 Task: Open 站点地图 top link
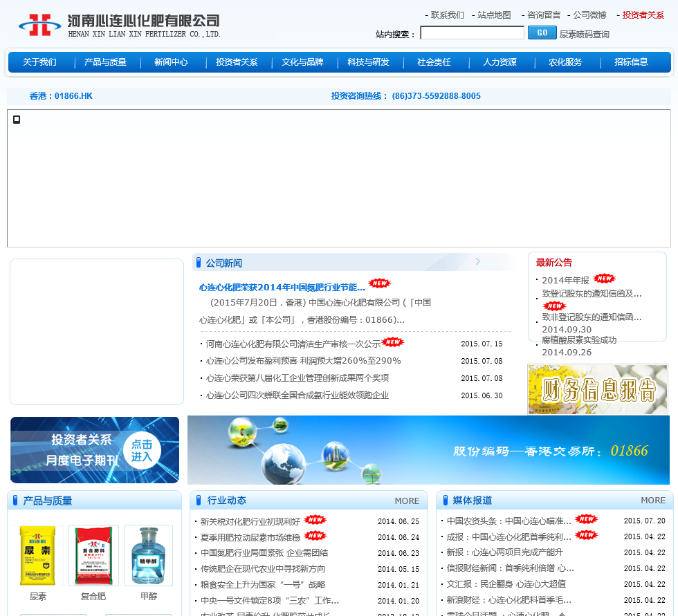click(x=494, y=15)
